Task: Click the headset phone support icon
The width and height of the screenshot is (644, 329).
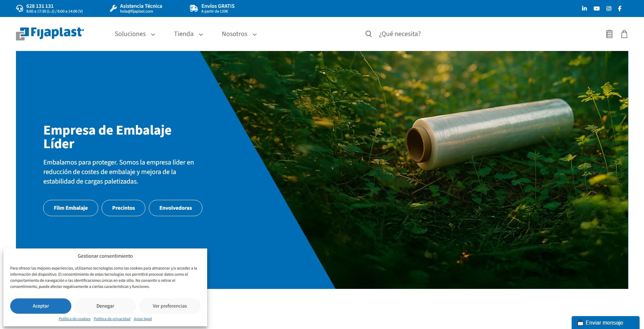Action: tap(20, 8)
